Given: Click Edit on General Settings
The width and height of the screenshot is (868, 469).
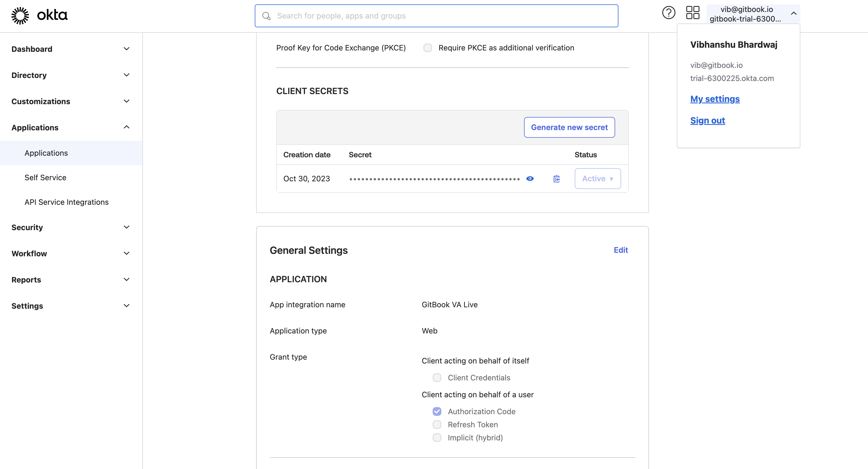Looking at the screenshot, I should [620, 250].
